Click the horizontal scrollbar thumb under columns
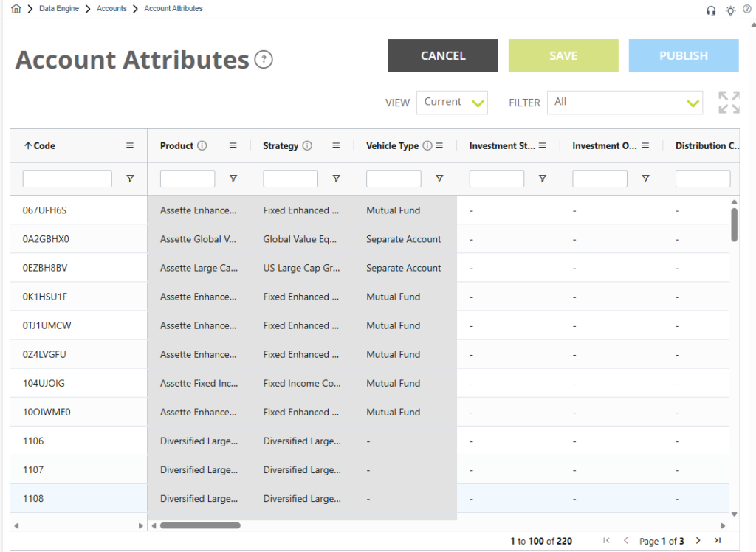Screen dimensions: 756x552 point(200,525)
